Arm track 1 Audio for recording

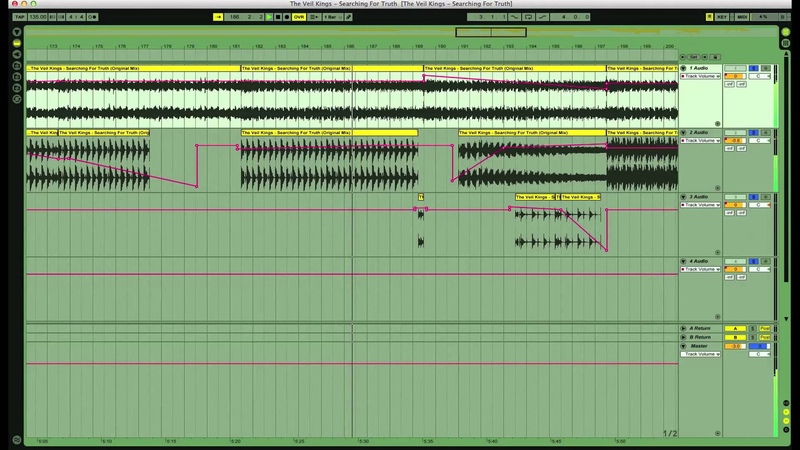[x=765, y=68]
